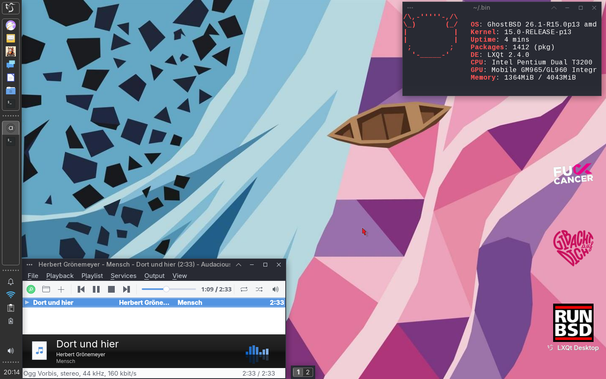Open the Audacious volume control speaker icon
The width and height of the screenshot is (606, 379).
point(275,289)
